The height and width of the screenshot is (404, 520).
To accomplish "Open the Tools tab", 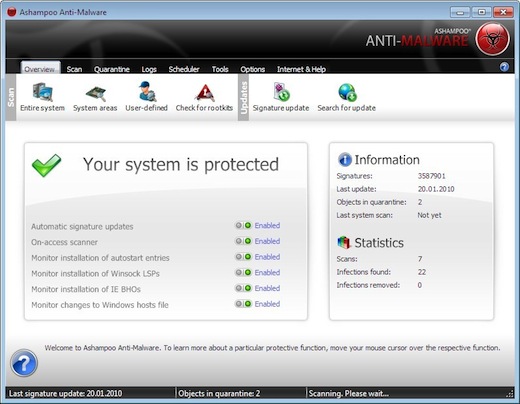I will [x=220, y=69].
